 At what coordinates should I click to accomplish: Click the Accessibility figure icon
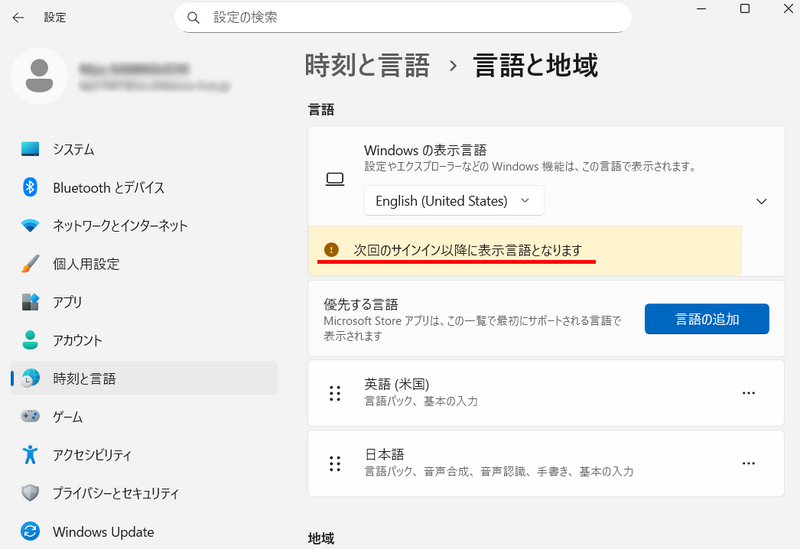pos(30,455)
